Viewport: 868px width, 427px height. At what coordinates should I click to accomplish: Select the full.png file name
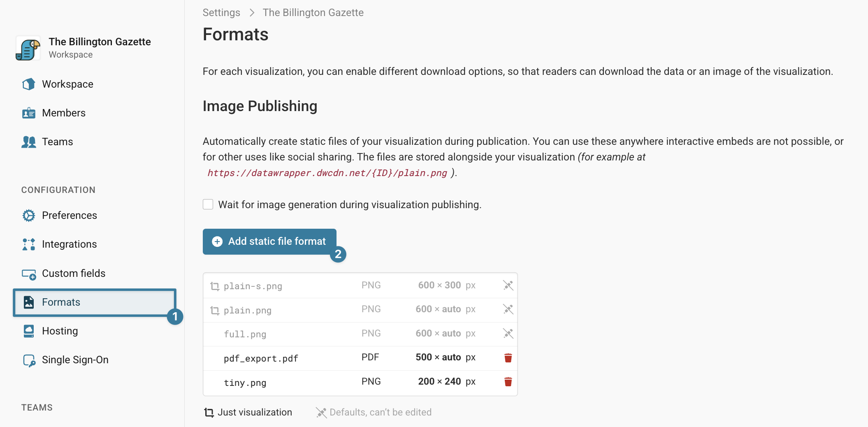point(245,334)
